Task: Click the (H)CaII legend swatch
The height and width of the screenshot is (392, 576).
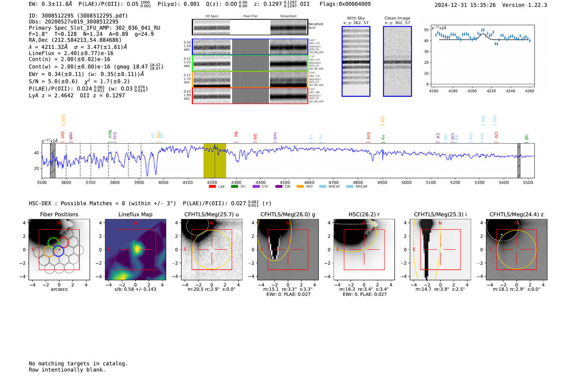Action: pyautogui.click(x=350, y=186)
